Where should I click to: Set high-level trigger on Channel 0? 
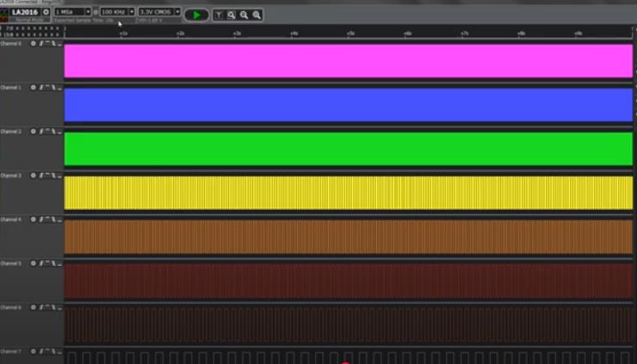pos(47,44)
